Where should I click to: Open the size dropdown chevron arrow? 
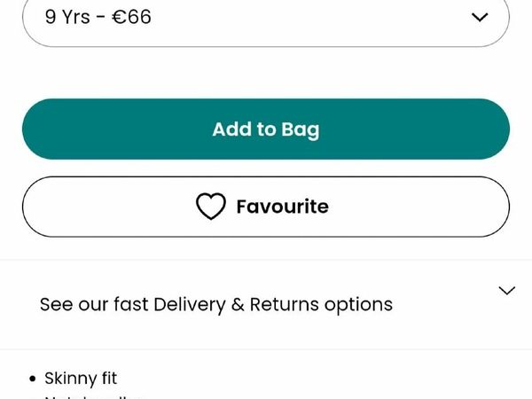point(480,17)
